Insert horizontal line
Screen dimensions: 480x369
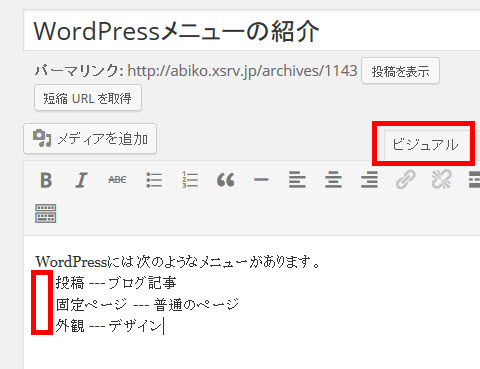(261, 180)
